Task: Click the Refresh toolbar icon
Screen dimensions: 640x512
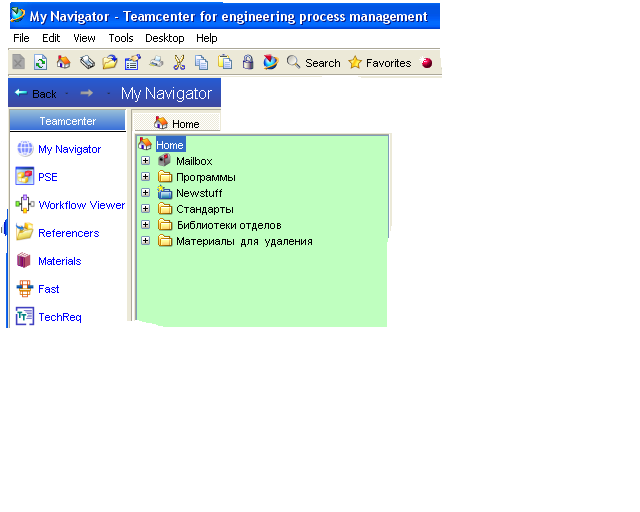Action: click(x=40, y=62)
